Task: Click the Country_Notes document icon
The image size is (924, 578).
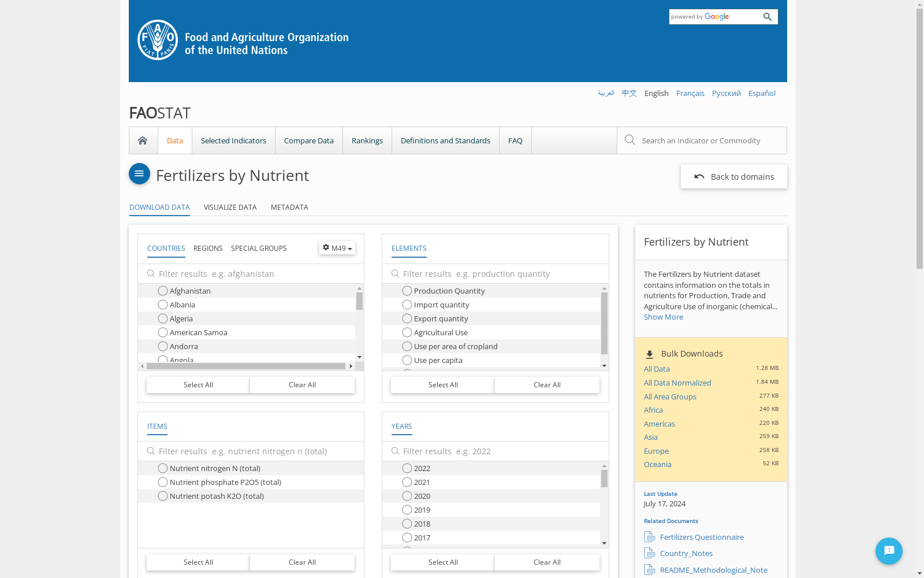Action: pyautogui.click(x=650, y=553)
